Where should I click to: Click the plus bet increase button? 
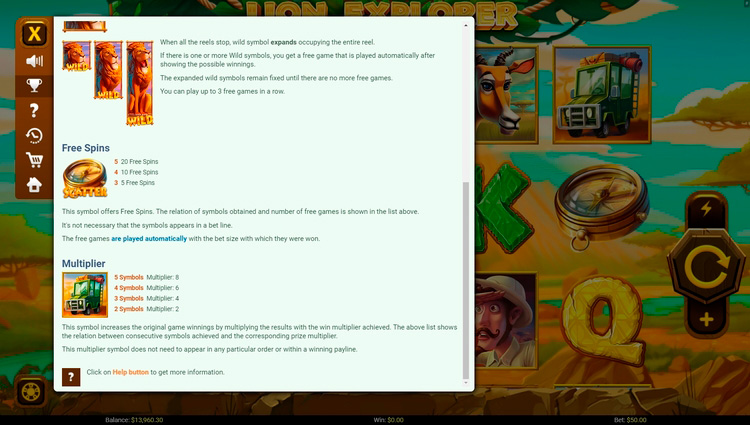coord(708,320)
